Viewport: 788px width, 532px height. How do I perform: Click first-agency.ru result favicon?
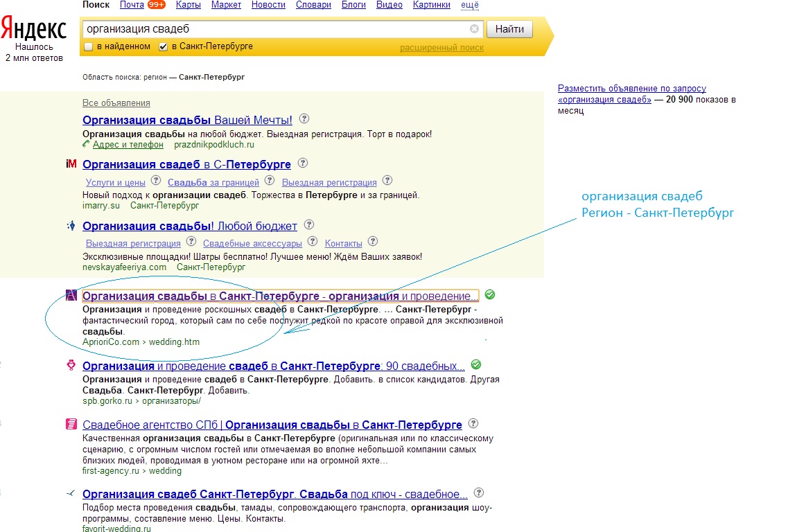click(x=71, y=424)
